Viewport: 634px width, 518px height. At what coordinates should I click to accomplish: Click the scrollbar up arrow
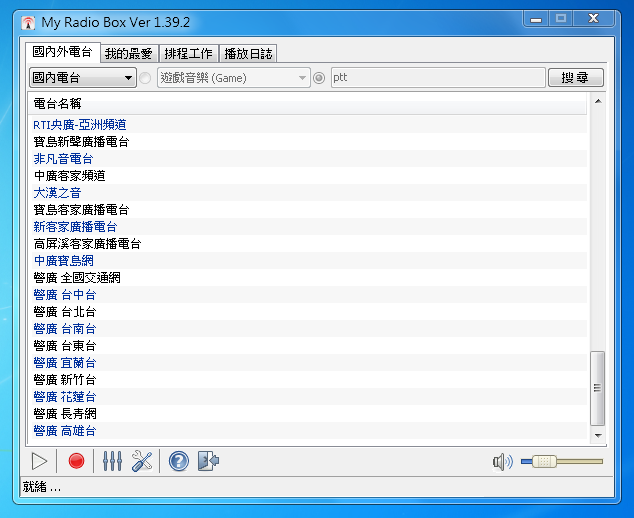point(598,101)
